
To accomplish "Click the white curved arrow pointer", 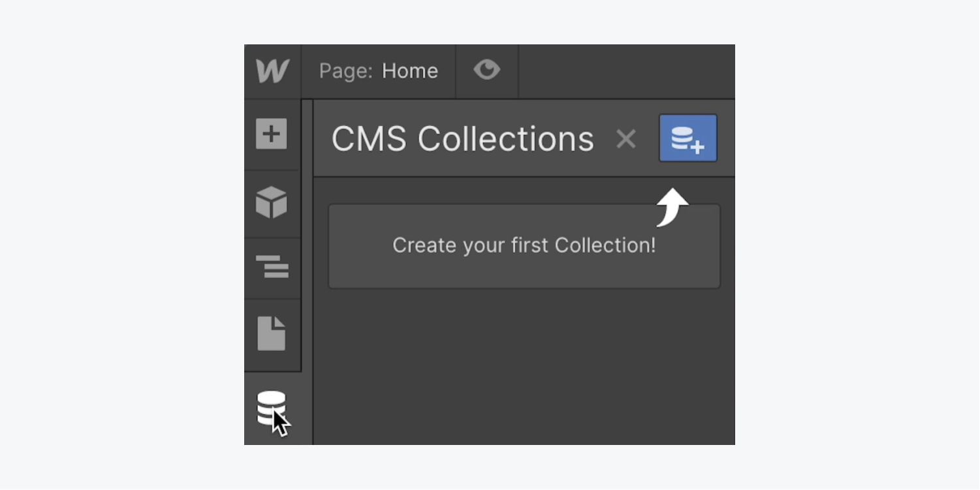I will pyautogui.click(x=672, y=207).
